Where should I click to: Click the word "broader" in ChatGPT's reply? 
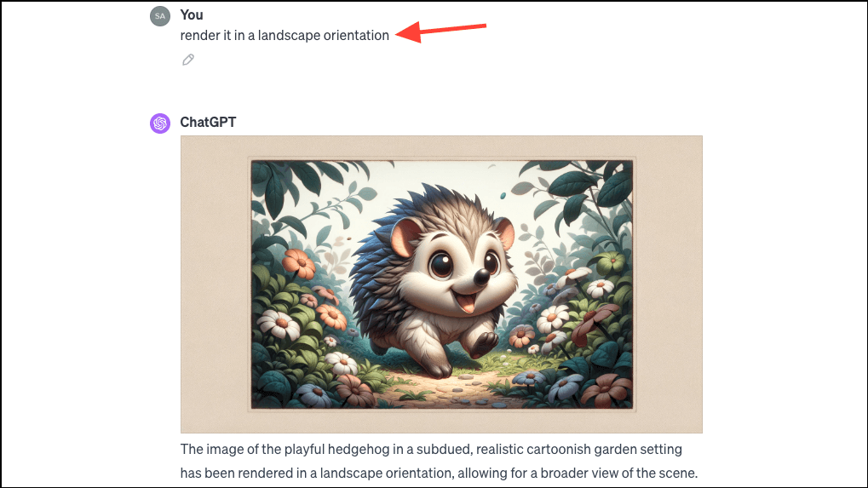(565, 473)
